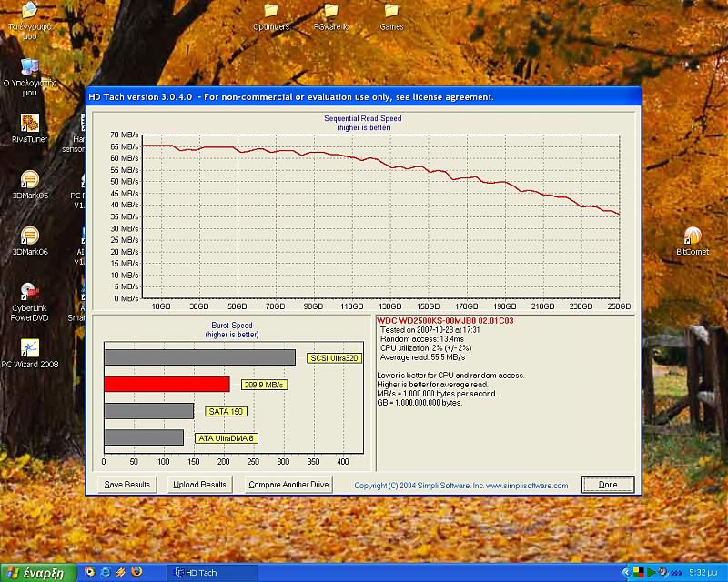This screenshot has width=728, height=582.
Task: Select PC Wizard 2008 icon
Action: point(30,354)
